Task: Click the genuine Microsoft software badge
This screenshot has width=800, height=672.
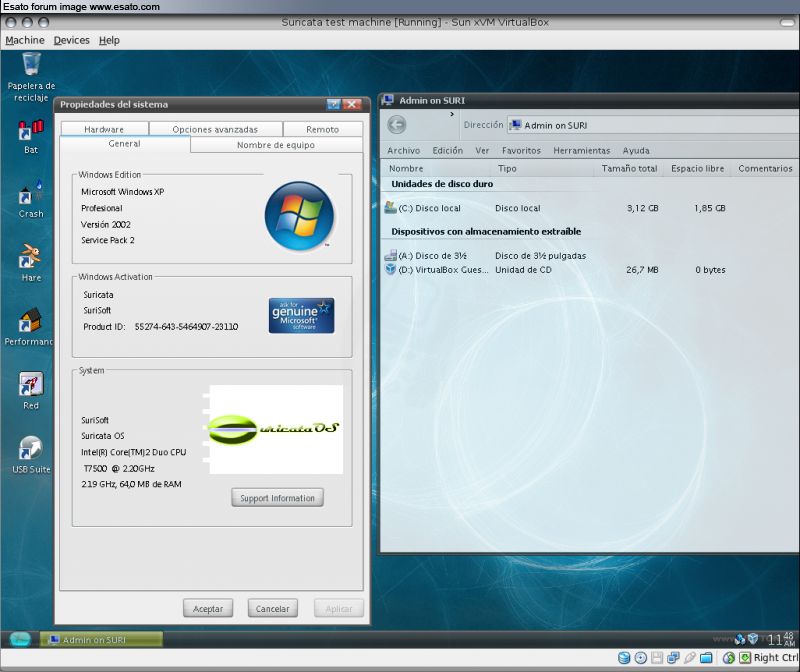Action: coord(302,315)
